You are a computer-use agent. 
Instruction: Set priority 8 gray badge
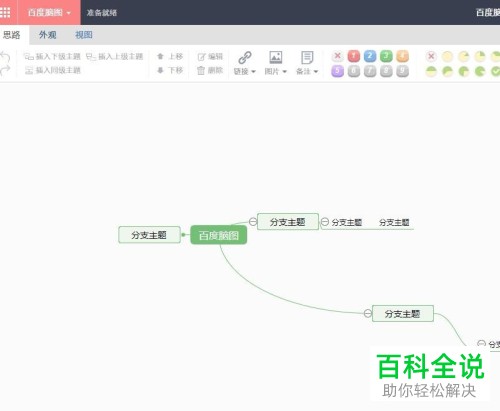tap(386, 71)
